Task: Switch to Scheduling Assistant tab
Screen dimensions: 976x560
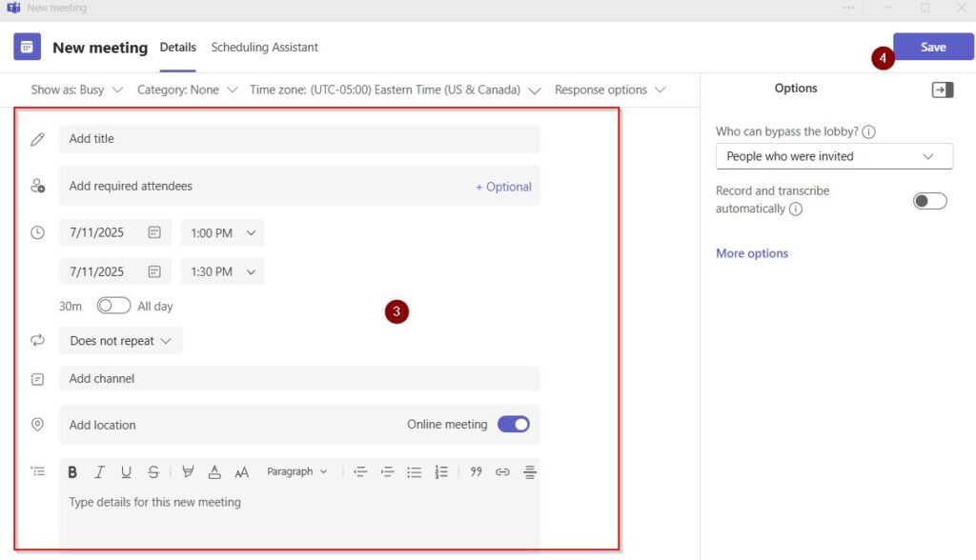Action: click(264, 48)
